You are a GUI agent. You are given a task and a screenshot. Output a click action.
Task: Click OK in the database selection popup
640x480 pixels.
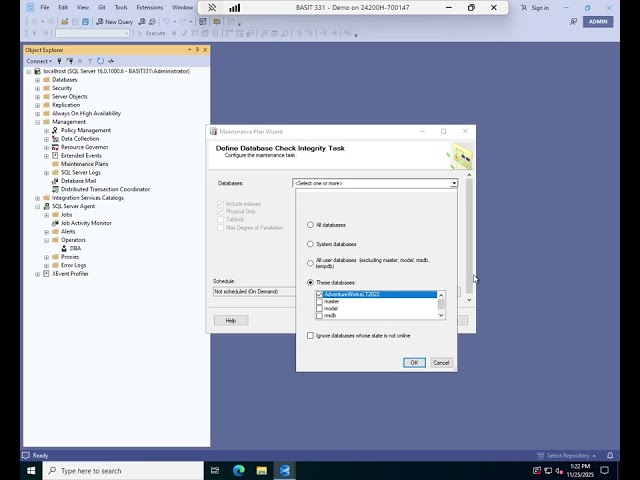414,362
